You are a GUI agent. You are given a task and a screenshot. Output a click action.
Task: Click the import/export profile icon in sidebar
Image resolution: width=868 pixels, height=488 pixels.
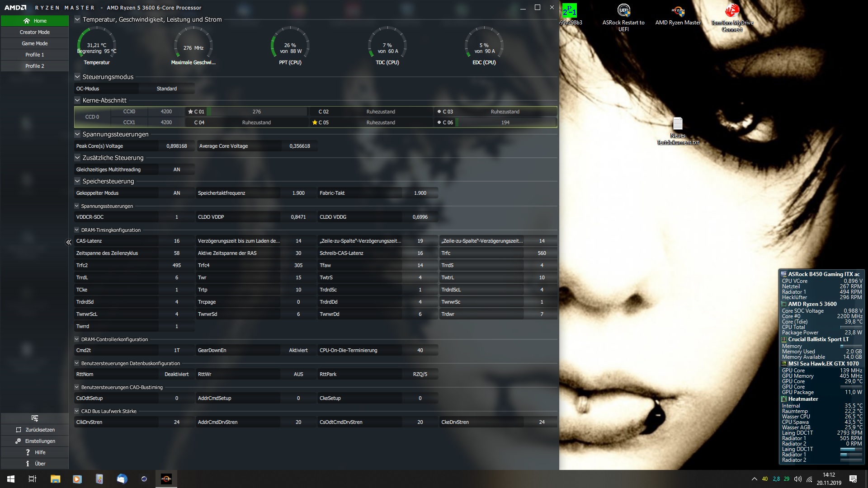coord(35,418)
